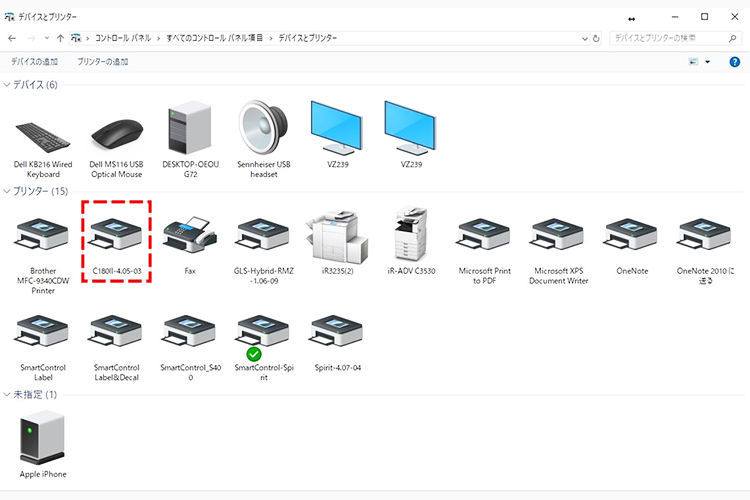Refresh the Devices and Printers view
The height and width of the screenshot is (500, 750).
[x=596, y=38]
